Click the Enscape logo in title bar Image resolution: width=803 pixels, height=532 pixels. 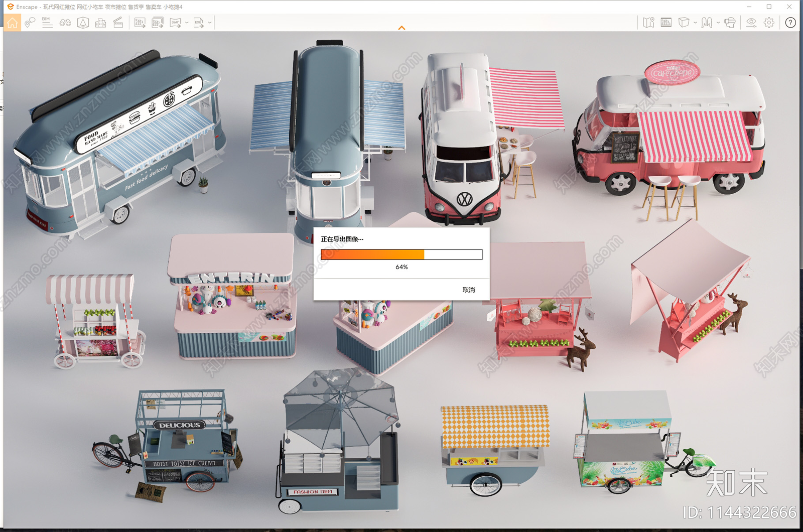(11, 7)
